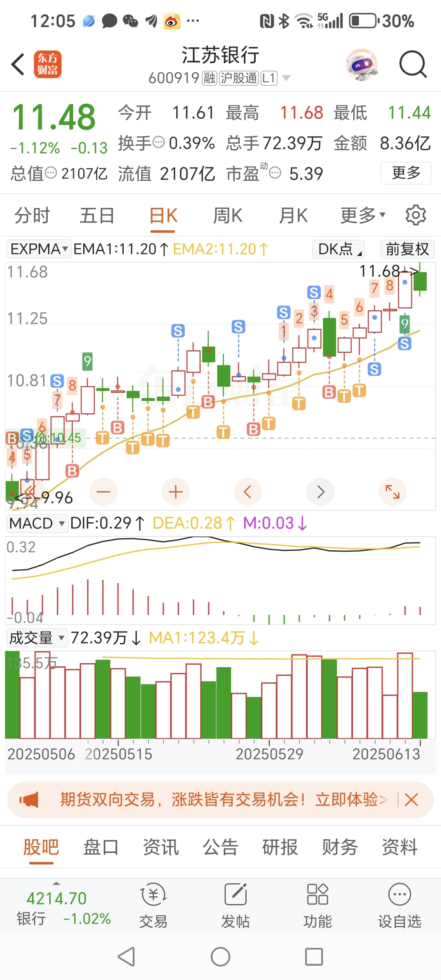441x980 pixels.
Task: Open 成交量 indicator dropdown
Action: [37, 637]
